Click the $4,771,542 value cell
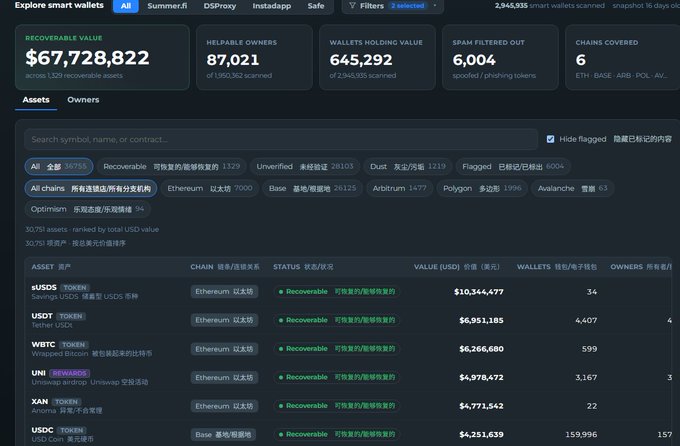Screen dimensions: 680x446 481,406
